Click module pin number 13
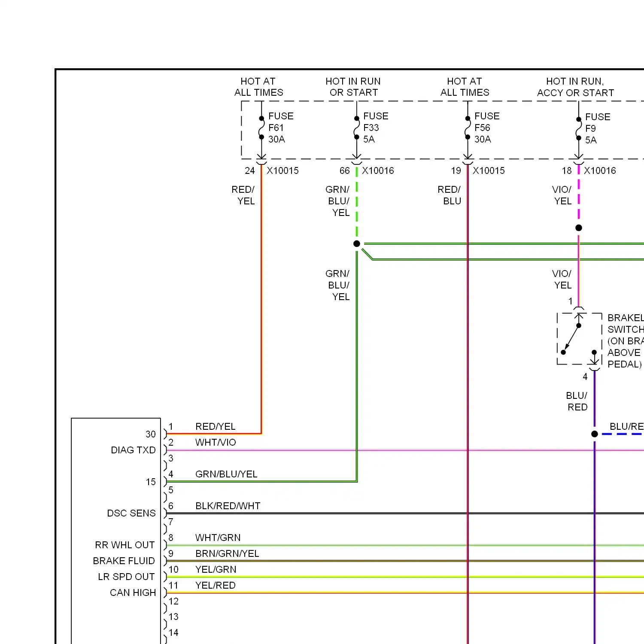 click(173, 617)
